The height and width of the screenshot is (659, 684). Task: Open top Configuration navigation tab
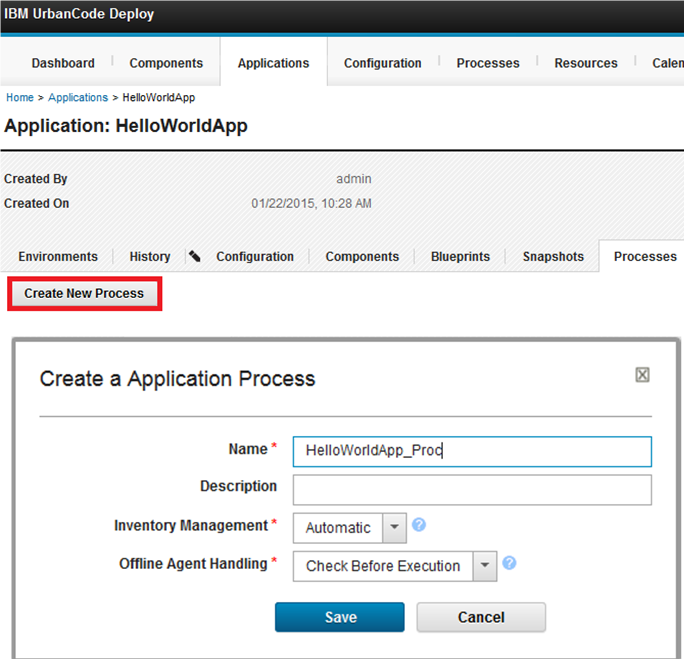[x=383, y=63]
